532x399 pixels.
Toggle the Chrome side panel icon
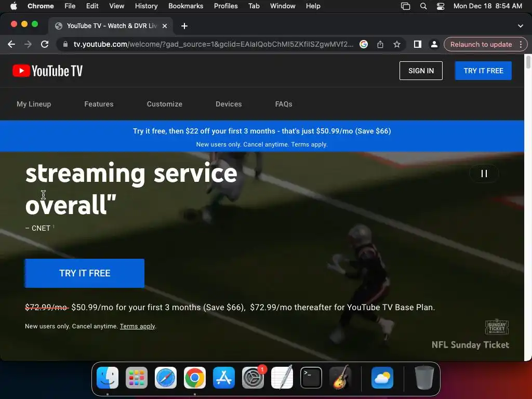417,44
